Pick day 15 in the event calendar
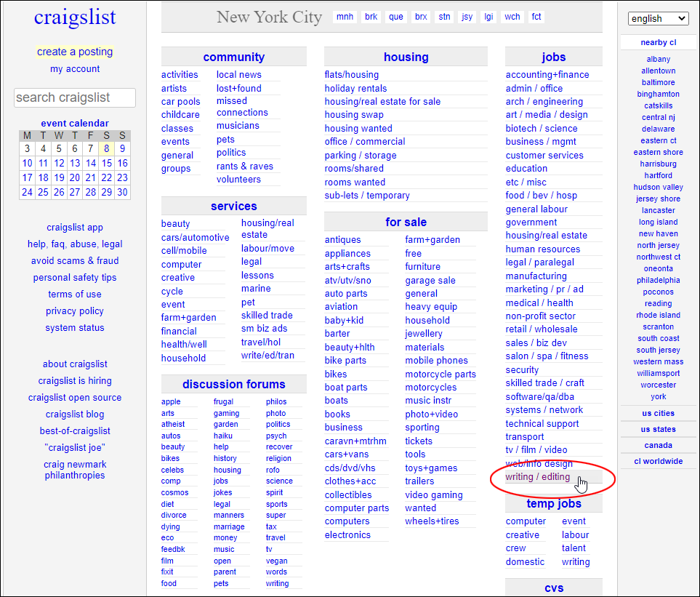Screen dimensions: 700x597 (106, 164)
